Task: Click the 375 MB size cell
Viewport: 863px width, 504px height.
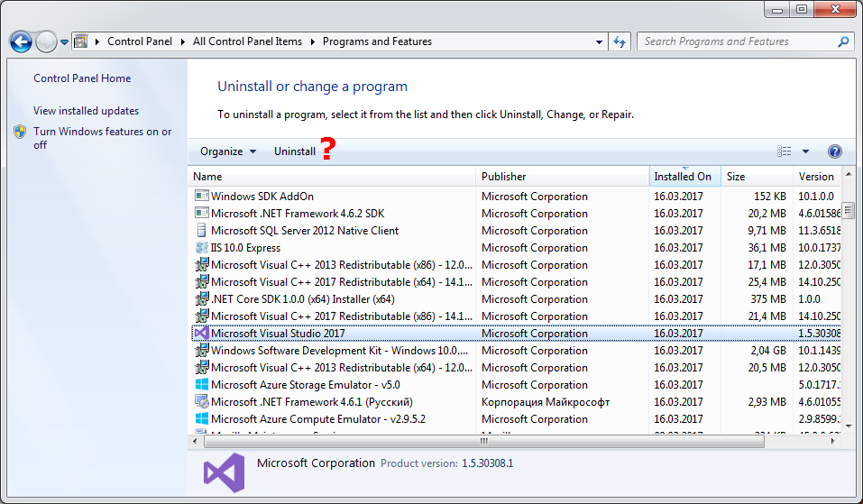Action: pyautogui.click(x=768, y=298)
